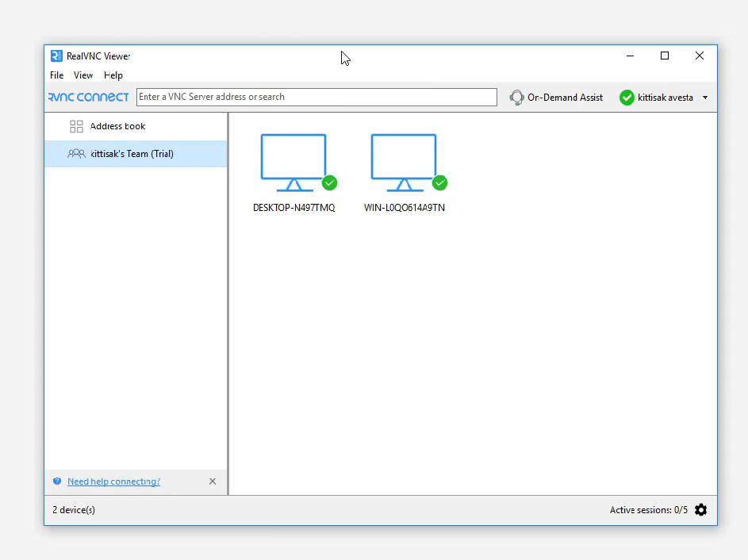
Task: Maximize the RealVNC Viewer window
Action: pyautogui.click(x=665, y=56)
